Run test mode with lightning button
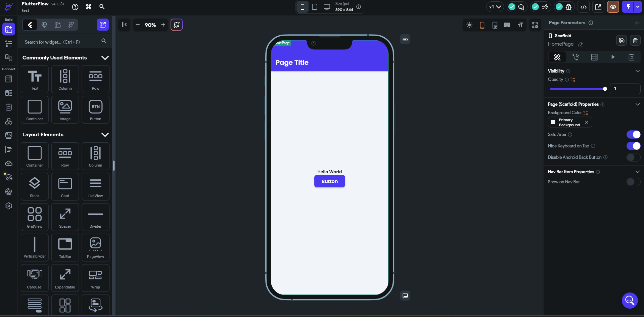Viewport: 644px width, 317px height. click(628, 7)
